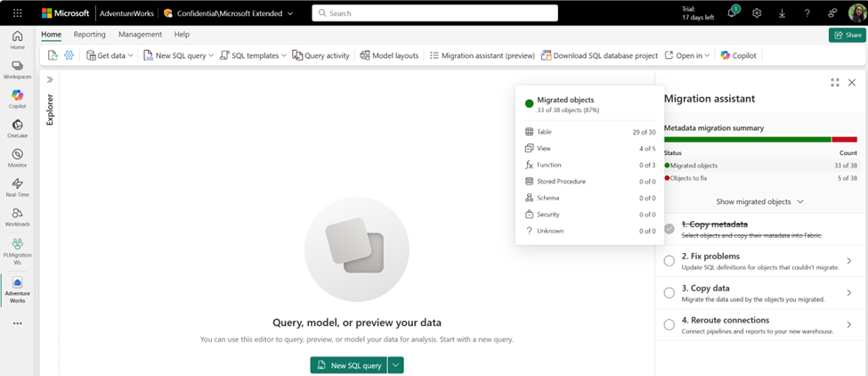
Task: Open the OneLake icon in sidebar
Action: coord(17,127)
